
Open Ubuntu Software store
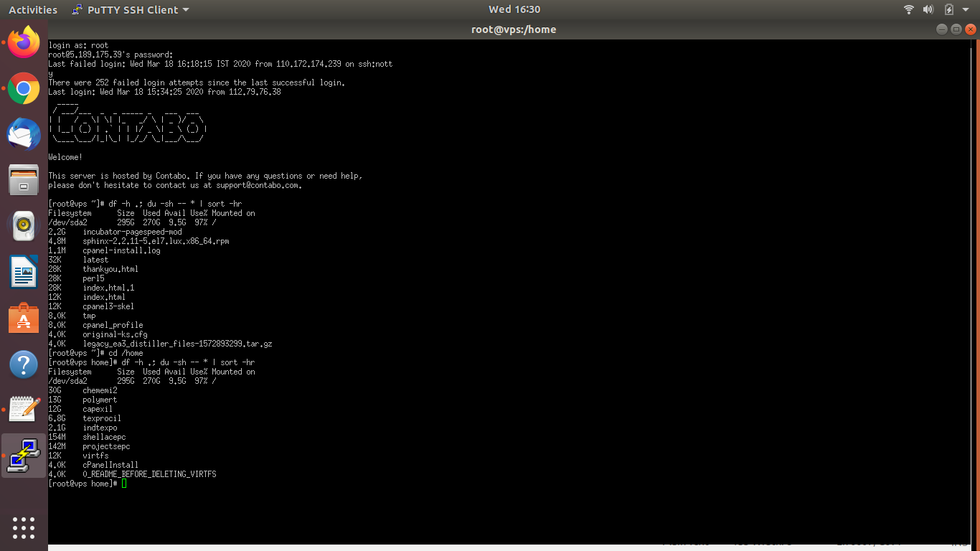pyautogui.click(x=24, y=318)
